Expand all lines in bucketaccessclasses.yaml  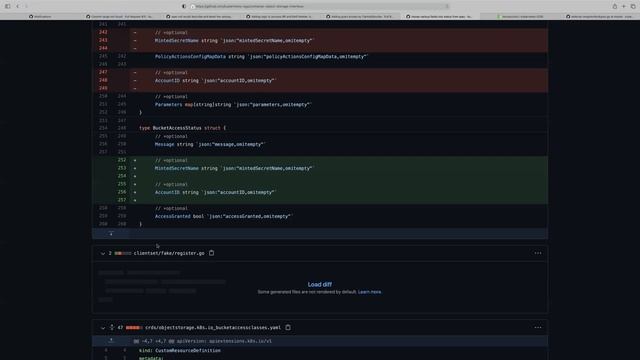[x=111, y=327]
